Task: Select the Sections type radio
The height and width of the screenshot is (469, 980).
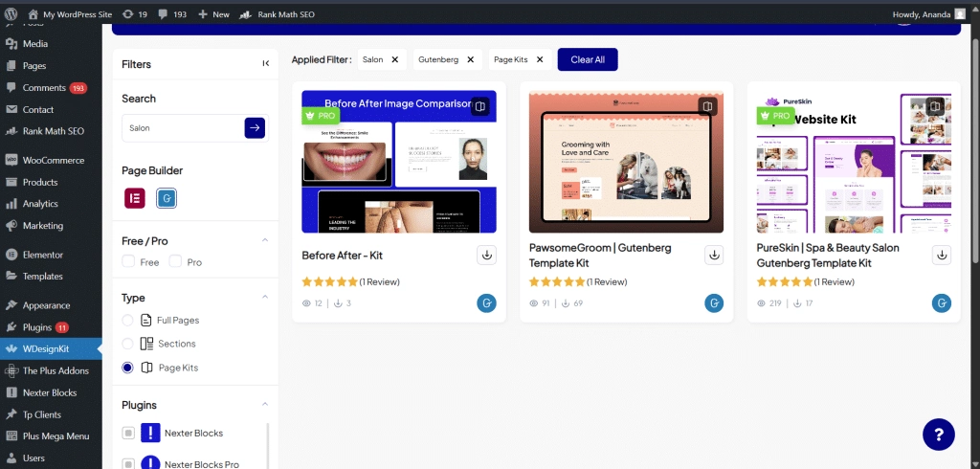Action: [127, 344]
